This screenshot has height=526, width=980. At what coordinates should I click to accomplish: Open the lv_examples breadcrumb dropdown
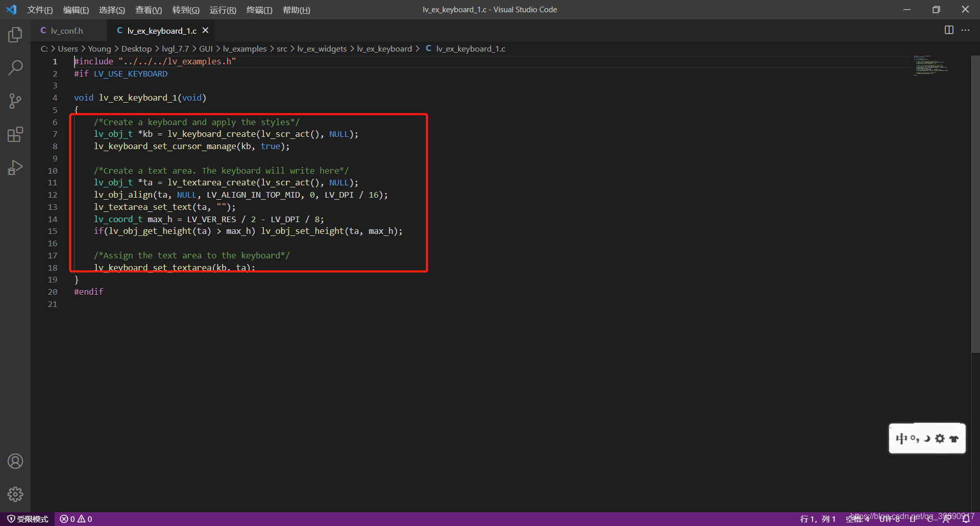tap(245, 49)
